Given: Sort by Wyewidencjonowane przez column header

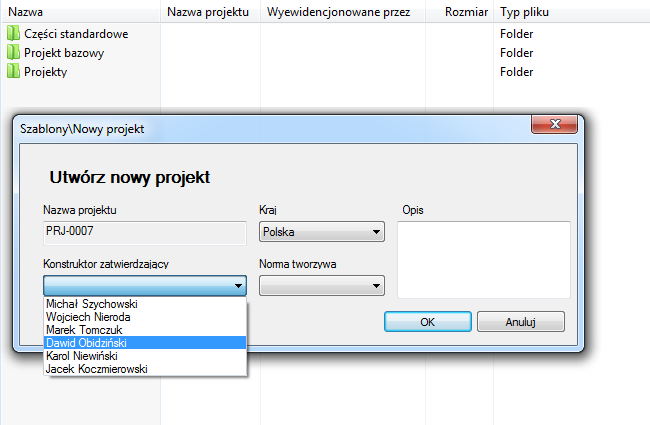Looking at the screenshot, I should [343, 12].
